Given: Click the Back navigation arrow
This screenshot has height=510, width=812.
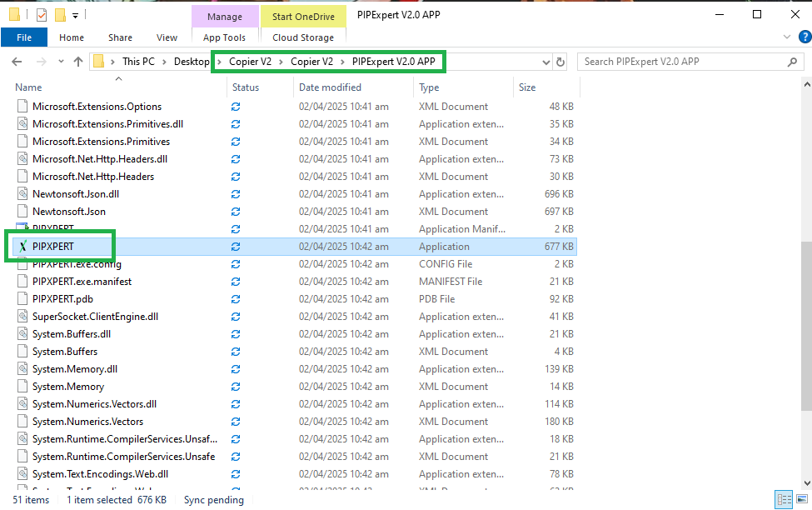Looking at the screenshot, I should [17, 62].
